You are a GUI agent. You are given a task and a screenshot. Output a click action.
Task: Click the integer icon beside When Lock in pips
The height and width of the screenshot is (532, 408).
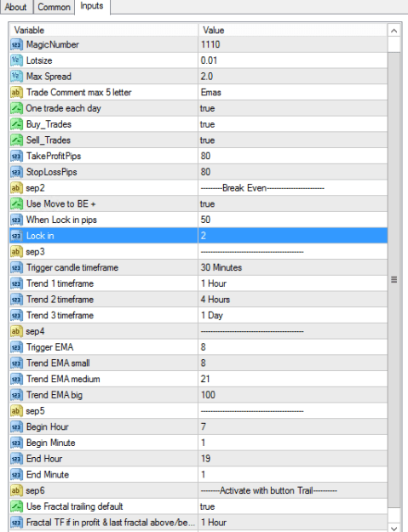pyautogui.click(x=16, y=220)
